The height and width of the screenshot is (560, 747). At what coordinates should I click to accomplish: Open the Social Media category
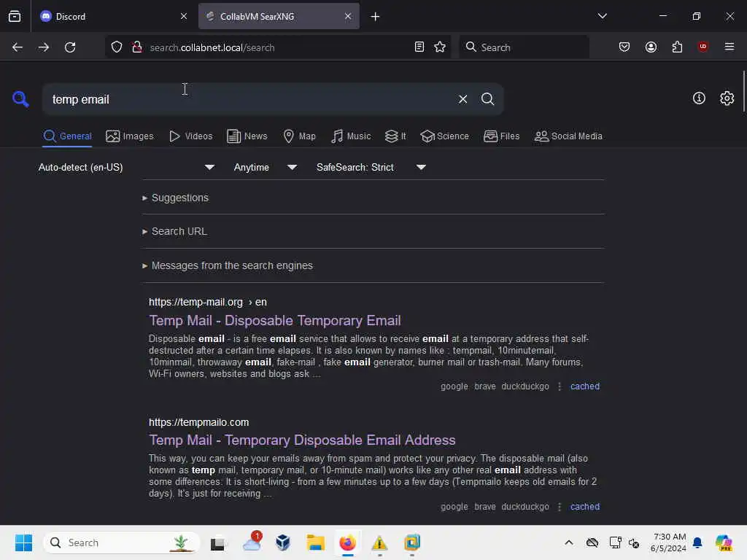coord(568,136)
